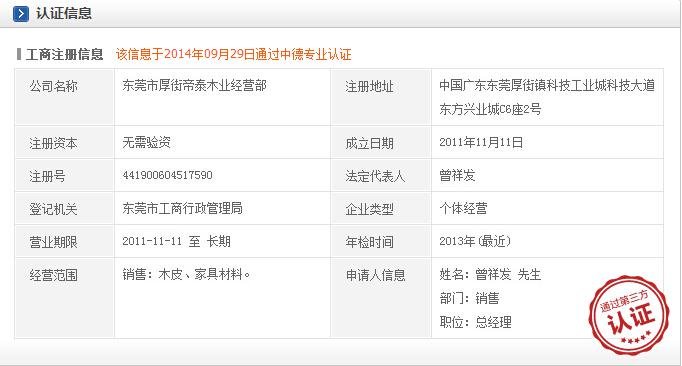Click the 无需验资 value
Image resolution: width=682 pixels, height=366 pixels.
[147, 142]
